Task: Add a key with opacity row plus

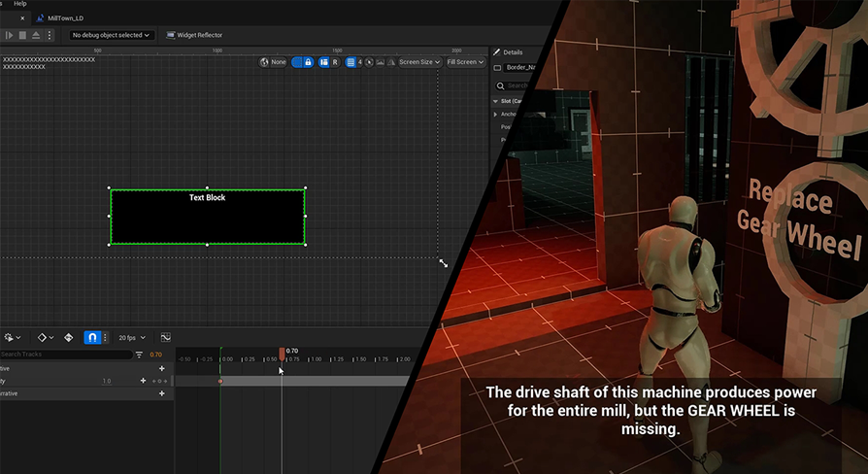Action: [x=143, y=381]
